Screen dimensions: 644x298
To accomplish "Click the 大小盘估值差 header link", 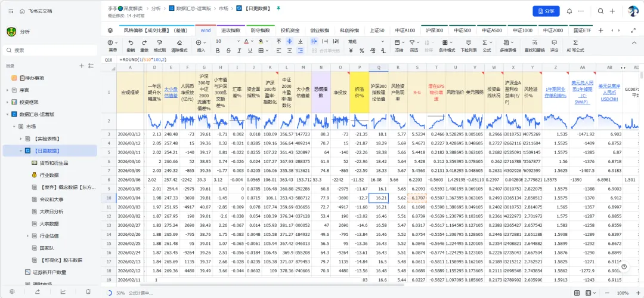I will click(x=171, y=91).
